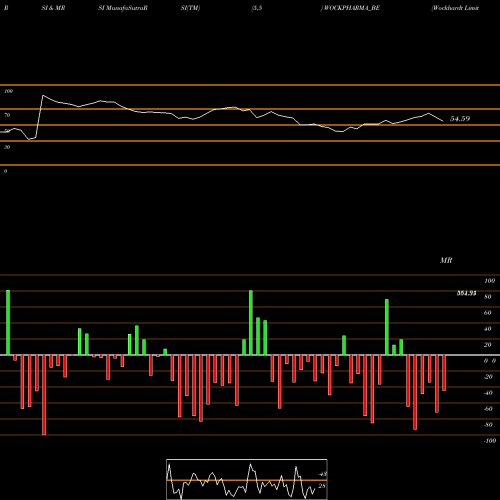Click the RSI axis label 30
Image resolution: width=500 pixels, height=500 pixels.
pos(7,147)
